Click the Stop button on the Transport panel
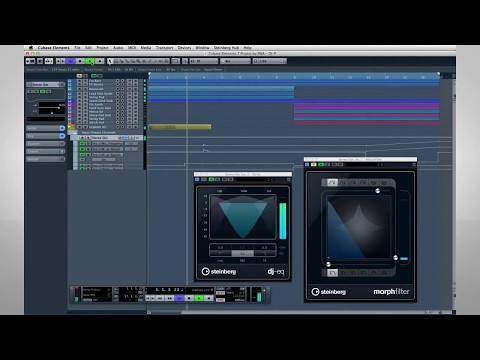The height and width of the screenshot is (360, 480). [x=189, y=298]
